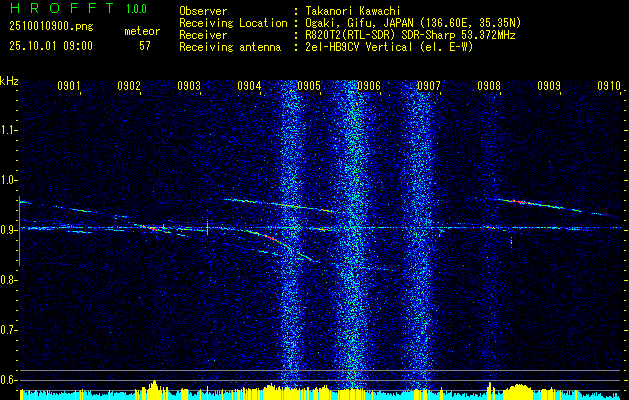Screen dimensions: 629x400
Task: Click the 0904 time marker
Action: (249, 85)
